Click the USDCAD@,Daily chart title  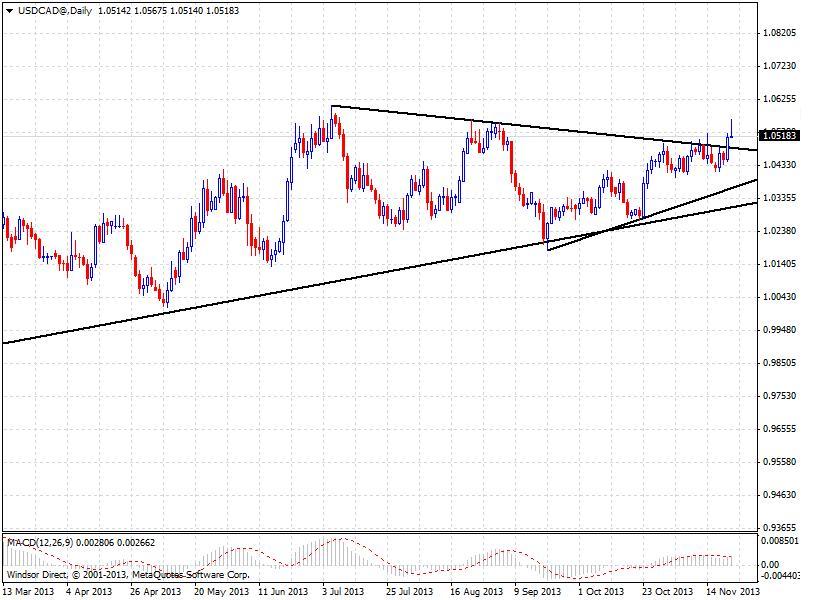pyautogui.click(x=55, y=10)
